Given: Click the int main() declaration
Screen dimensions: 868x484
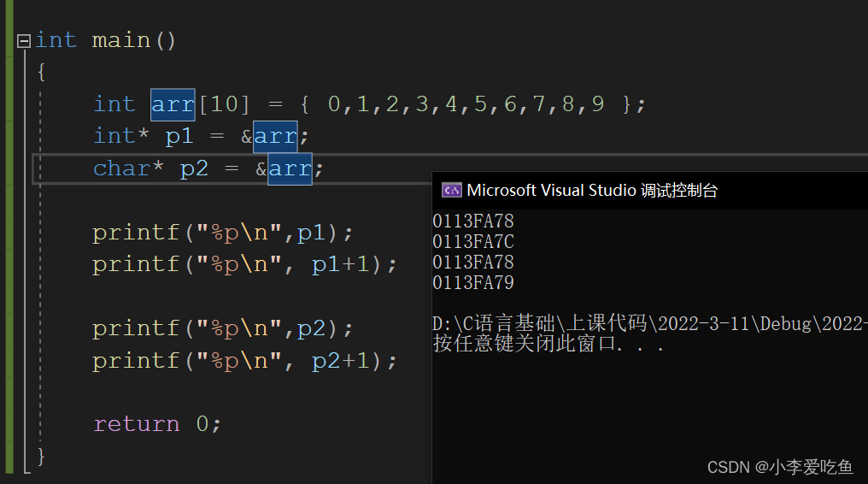Looking at the screenshot, I should click(106, 40).
